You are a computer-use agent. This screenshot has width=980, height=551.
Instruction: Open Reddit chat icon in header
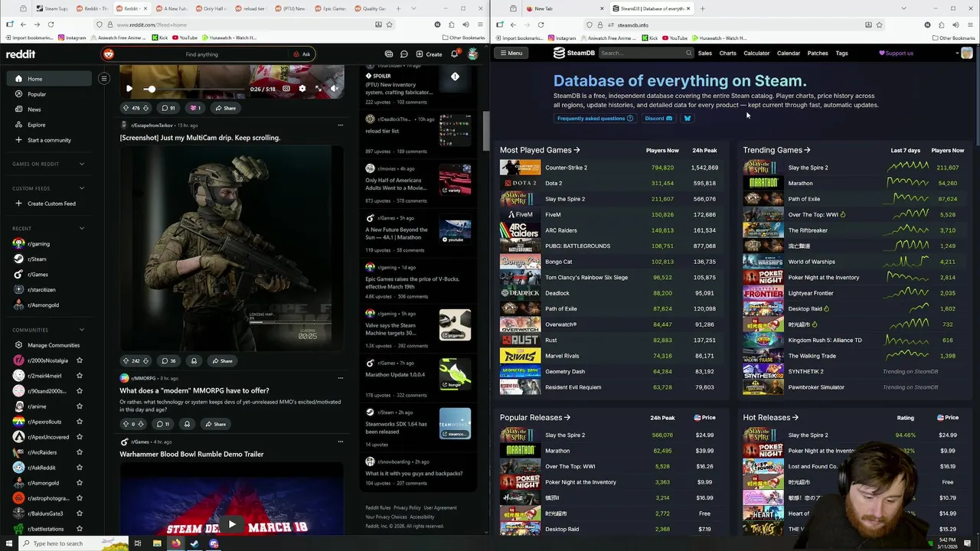pos(403,54)
